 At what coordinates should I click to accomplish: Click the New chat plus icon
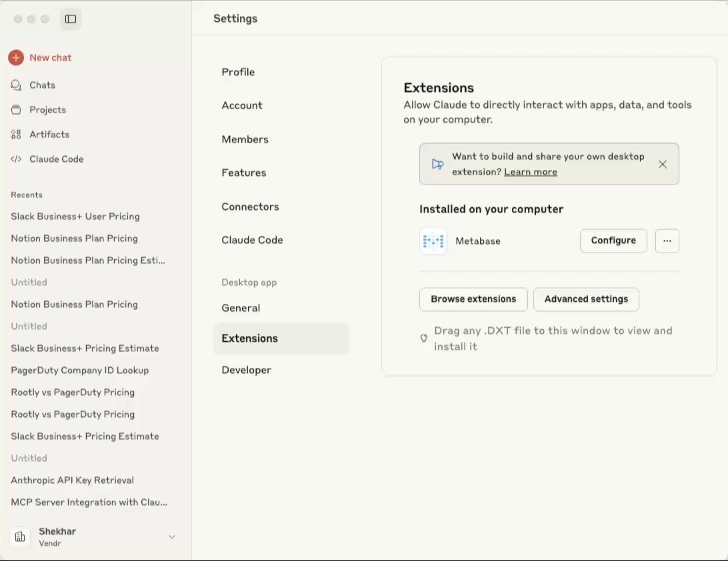coord(16,58)
